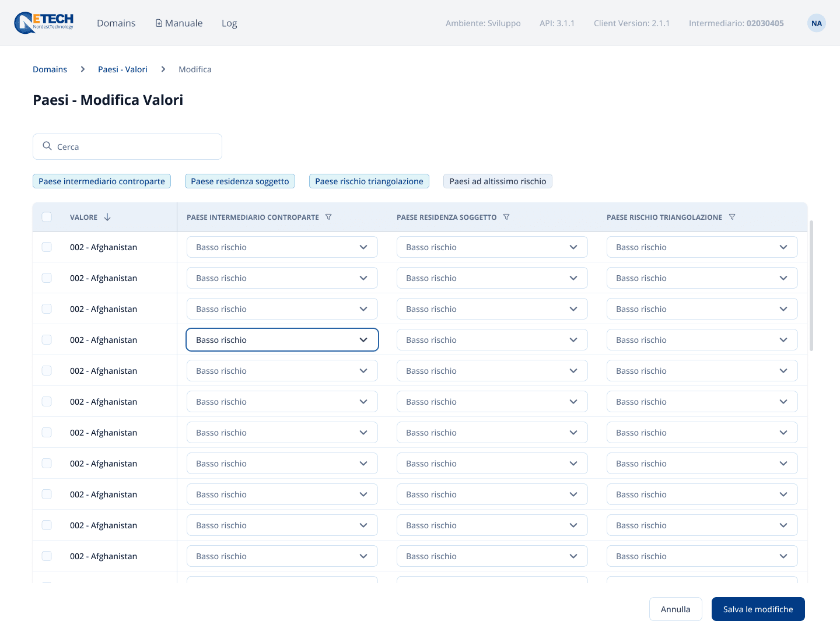This screenshot has height=635, width=840.
Task: Click Salva le modifiche button
Action: pyautogui.click(x=758, y=609)
